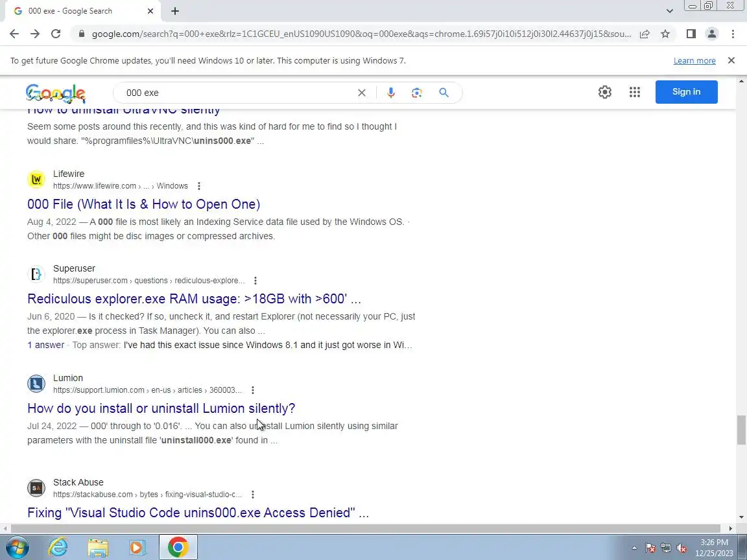The height and width of the screenshot is (560, 747).
Task: Click the Chrome taskbar button
Action: tap(178, 548)
